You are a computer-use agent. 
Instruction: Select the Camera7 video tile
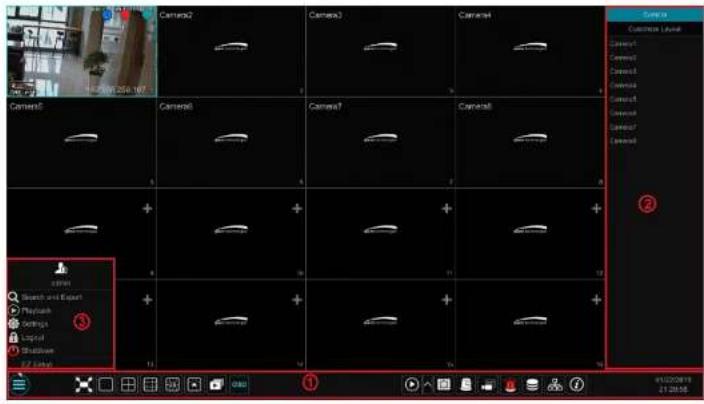[x=380, y=142]
